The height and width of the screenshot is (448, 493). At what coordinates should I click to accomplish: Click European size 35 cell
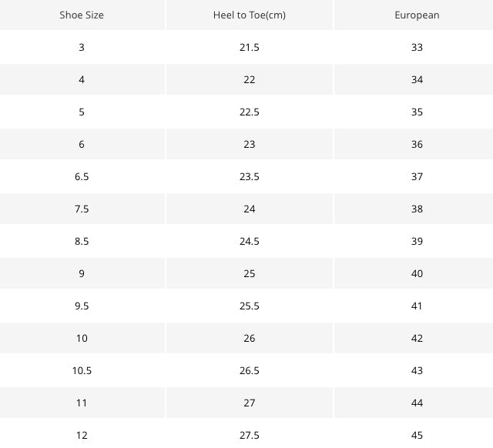point(417,112)
